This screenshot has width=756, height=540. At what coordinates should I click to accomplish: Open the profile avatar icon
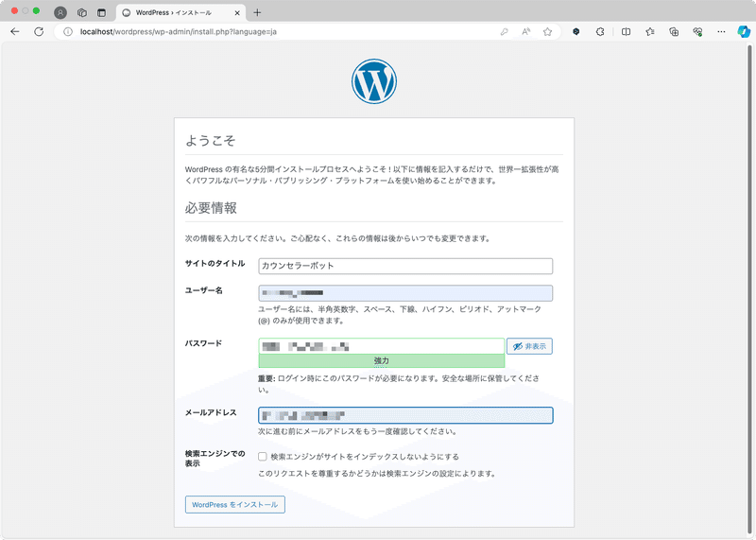point(60,12)
